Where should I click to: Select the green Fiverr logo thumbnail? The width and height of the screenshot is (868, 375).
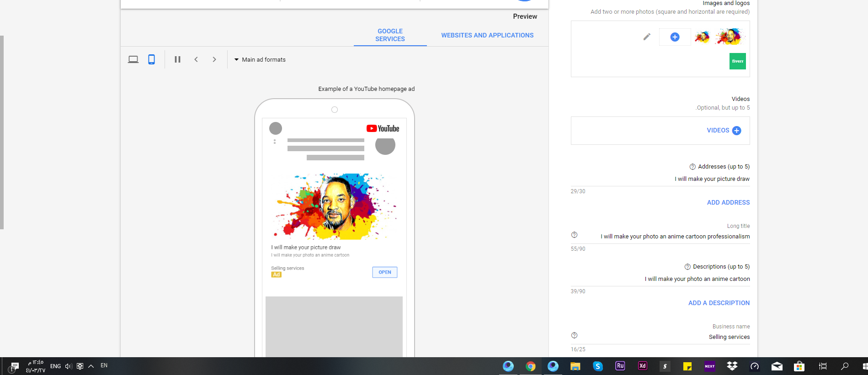tap(737, 61)
